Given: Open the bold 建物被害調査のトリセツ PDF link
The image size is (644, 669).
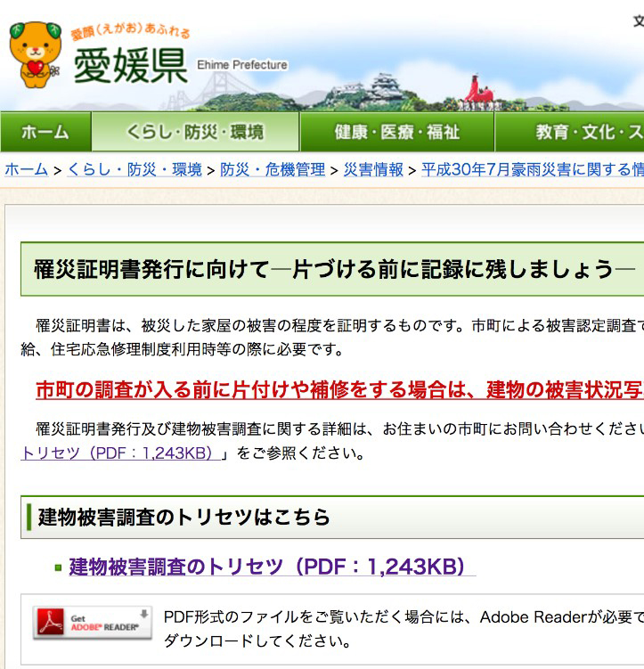Looking at the screenshot, I should pyautogui.click(x=267, y=567).
